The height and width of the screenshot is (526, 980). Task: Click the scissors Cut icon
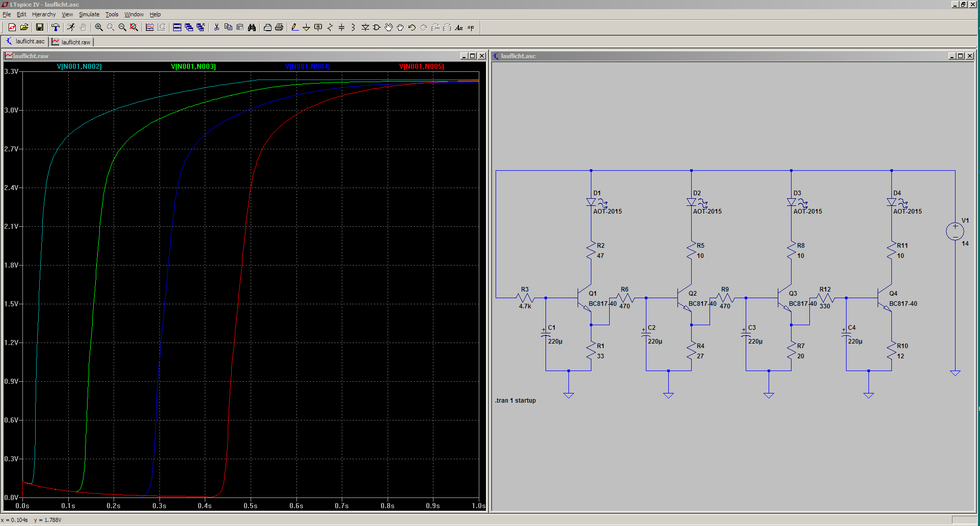click(216, 28)
